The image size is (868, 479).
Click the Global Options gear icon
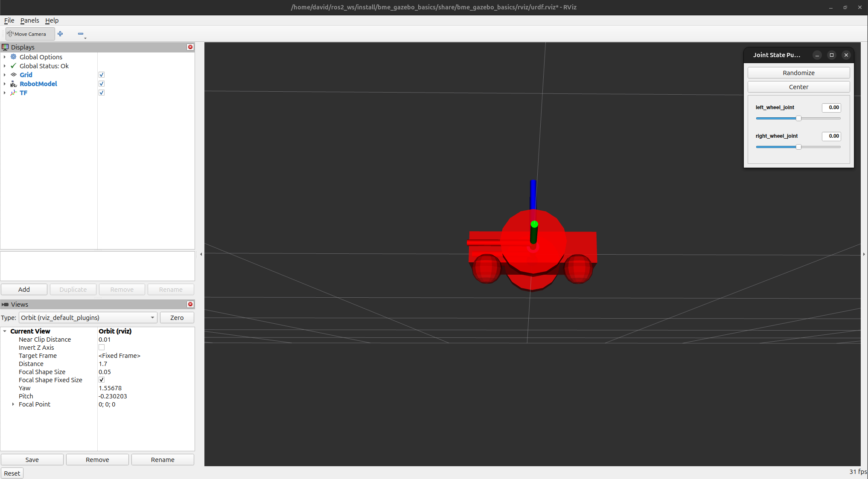(x=14, y=57)
